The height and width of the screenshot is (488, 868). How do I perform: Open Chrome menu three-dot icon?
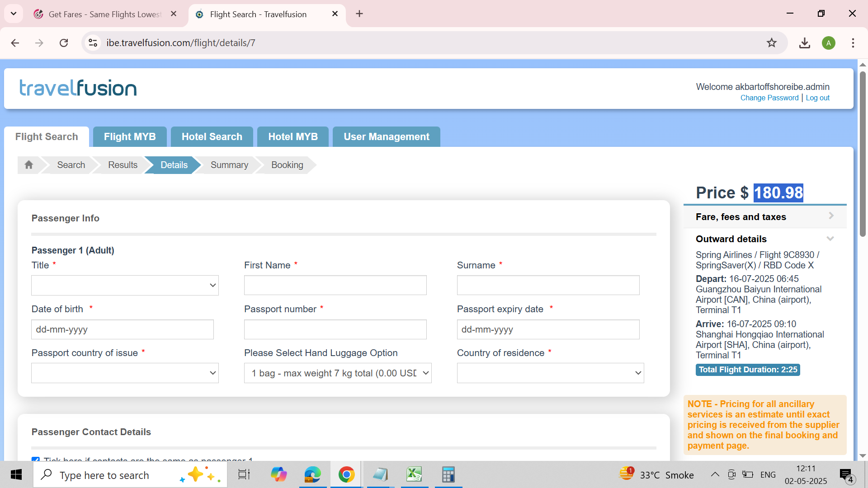[x=853, y=43]
